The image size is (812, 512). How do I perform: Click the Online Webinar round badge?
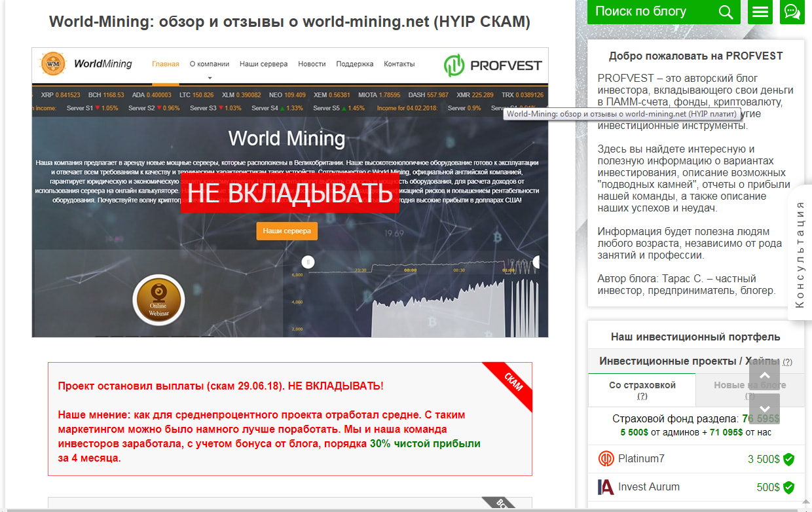tap(158, 300)
